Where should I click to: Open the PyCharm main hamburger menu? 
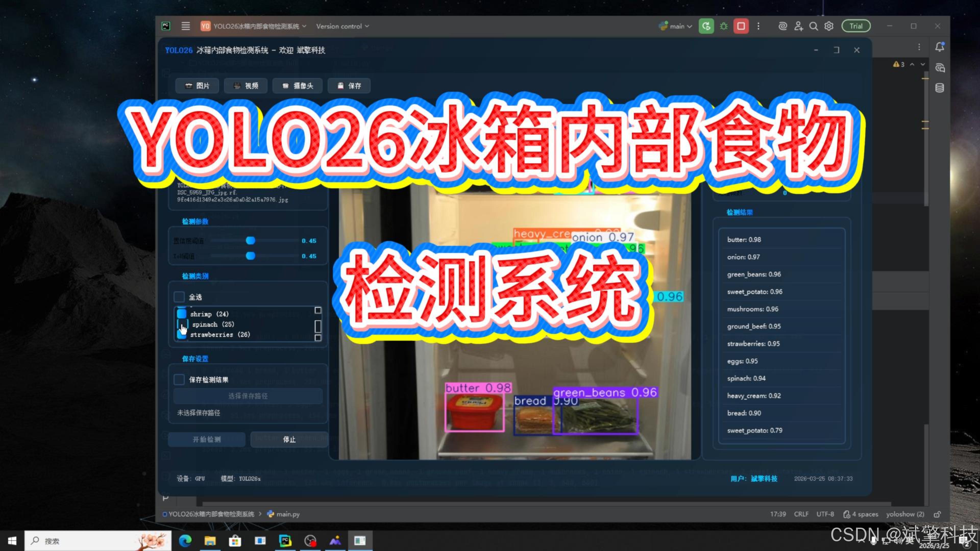(186, 26)
